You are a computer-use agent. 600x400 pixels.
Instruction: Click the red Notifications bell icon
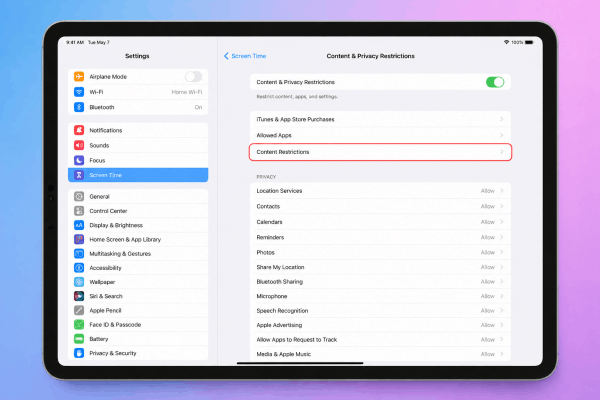click(x=79, y=130)
